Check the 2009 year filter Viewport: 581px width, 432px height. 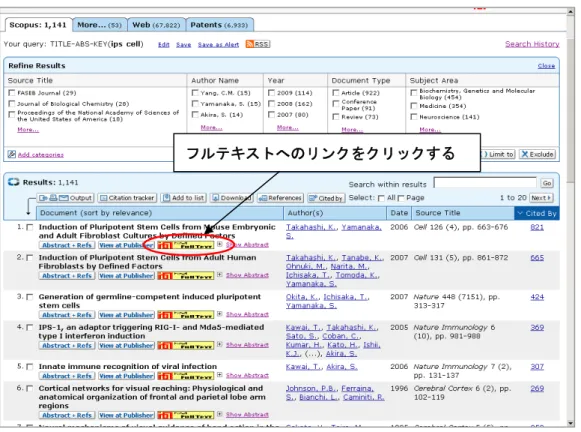point(271,93)
